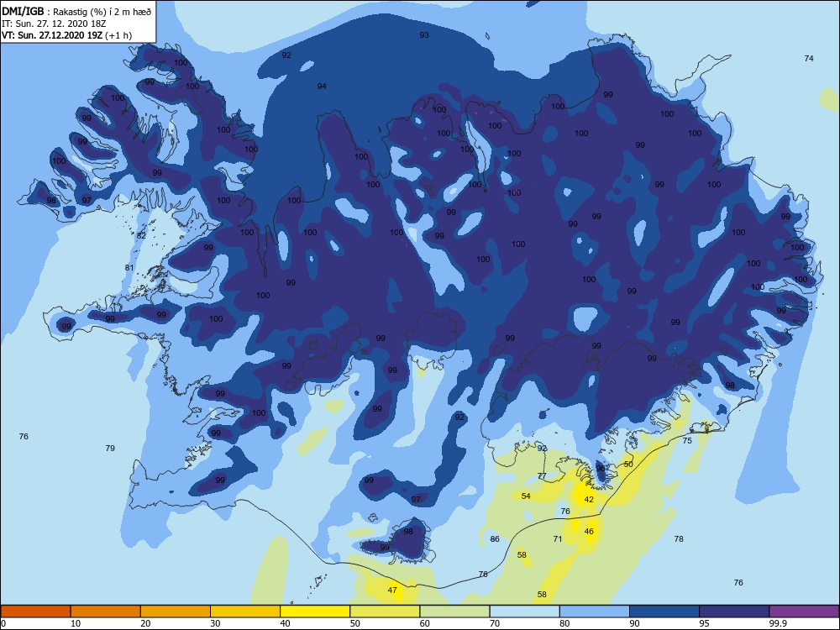Image resolution: width=840 pixels, height=630 pixels.
Task: Select the 40–50 bright yellow legend swatch
Action: click(315, 612)
